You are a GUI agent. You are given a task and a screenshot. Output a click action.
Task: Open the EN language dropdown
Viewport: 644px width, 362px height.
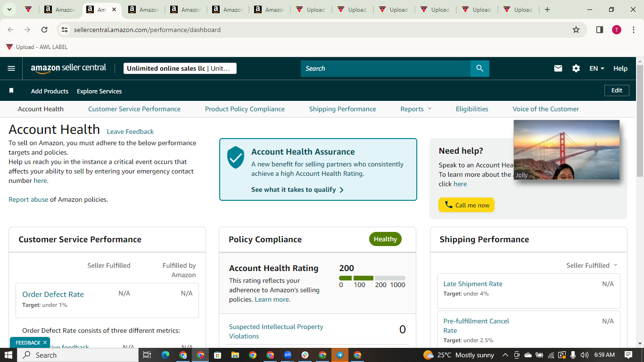[597, 68]
